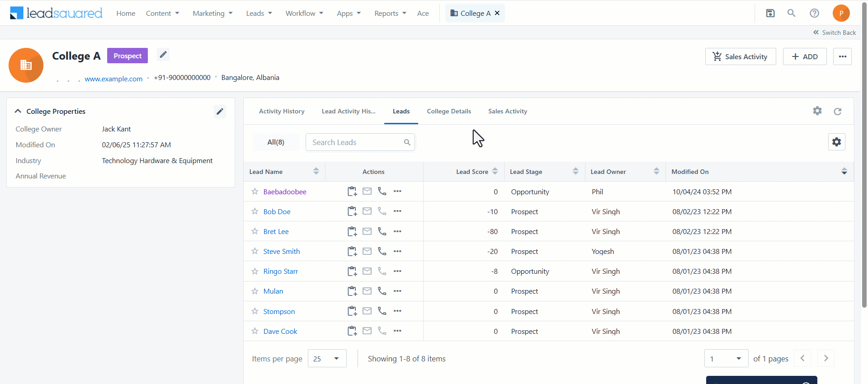
Task: Switch to Sales Activity tab
Action: [x=508, y=111]
